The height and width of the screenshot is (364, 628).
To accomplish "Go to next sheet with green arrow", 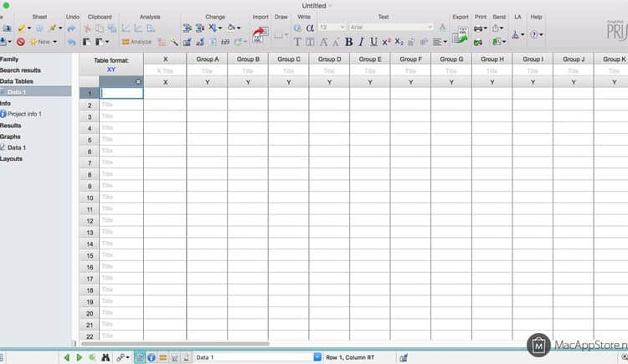I will click(x=80, y=357).
